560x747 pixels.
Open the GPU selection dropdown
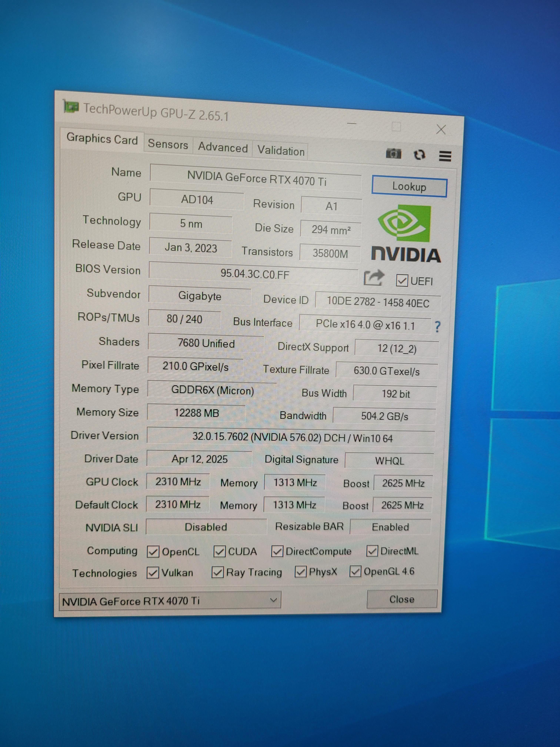pos(170,601)
